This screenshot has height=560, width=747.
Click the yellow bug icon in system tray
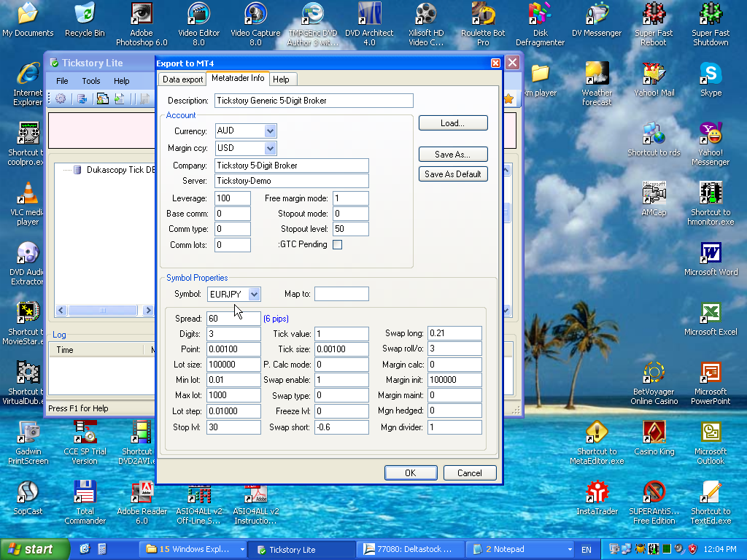point(640,549)
